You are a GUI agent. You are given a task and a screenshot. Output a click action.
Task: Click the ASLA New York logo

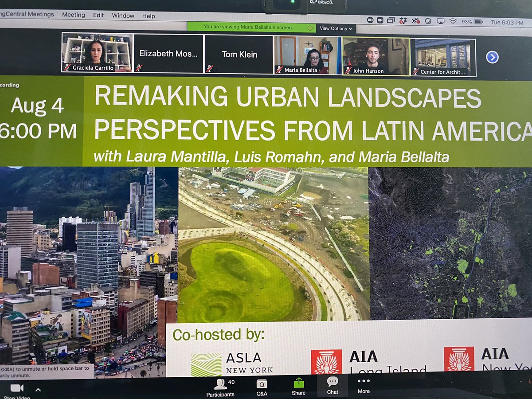tap(232, 364)
